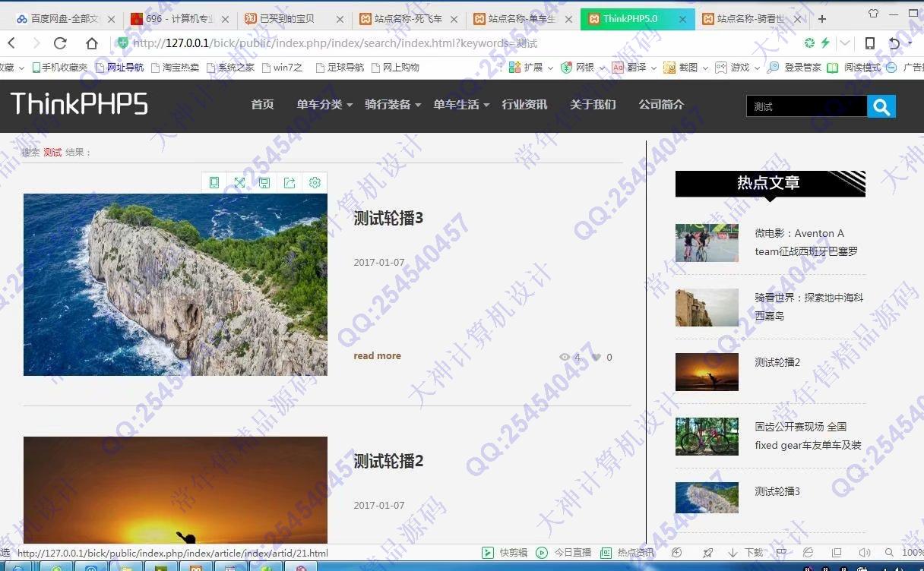Expand the 单车分类 navigation dropdown

coord(324,105)
